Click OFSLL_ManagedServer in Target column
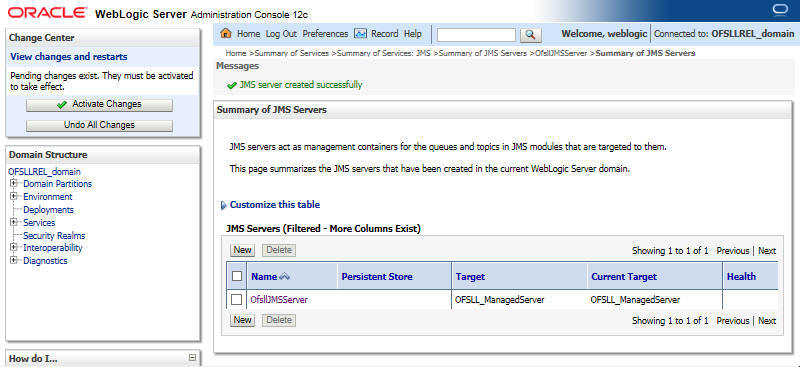Viewport: 800px width, 367px height. pyautogui.click(x=500, y=300)
